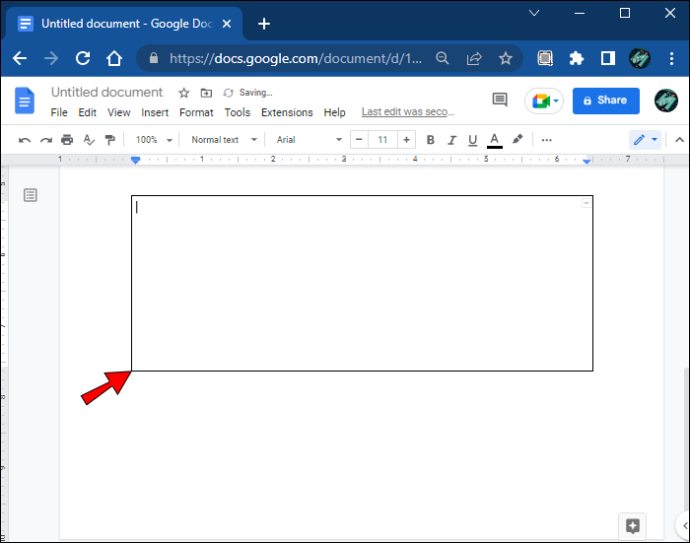Go to the browser Home page
The image size is (690, 543).
[x=114, y=58]
